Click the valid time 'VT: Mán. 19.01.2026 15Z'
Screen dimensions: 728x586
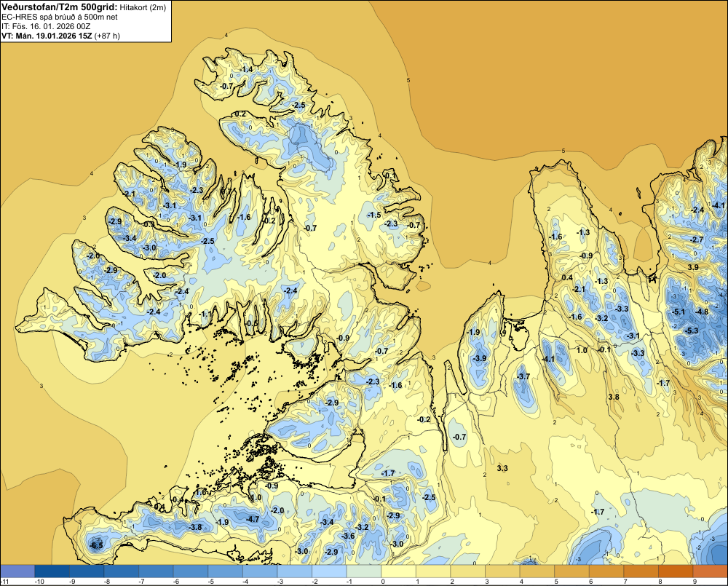pyautogui.click(x=47, y=36)
